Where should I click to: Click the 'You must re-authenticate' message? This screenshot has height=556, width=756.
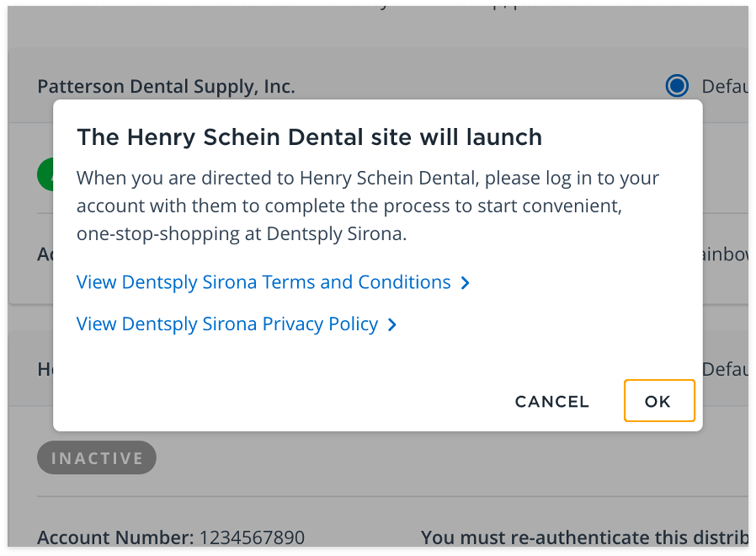coord(581,537)
